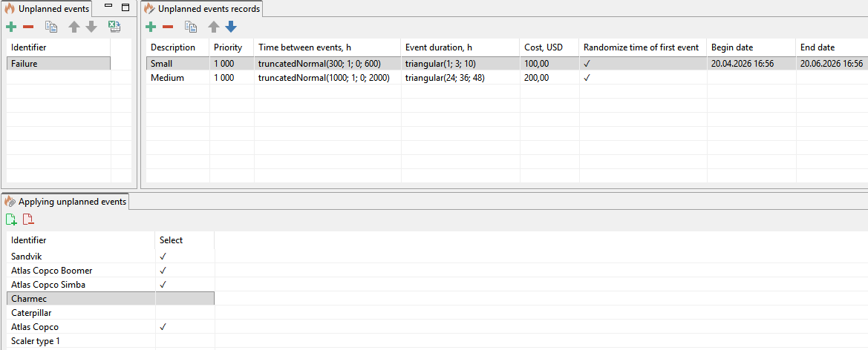Click truncatedNormal(300; 1; 0; 600) cell
Image resolution: width=868 pixels, height=350 pixels.
327,64
